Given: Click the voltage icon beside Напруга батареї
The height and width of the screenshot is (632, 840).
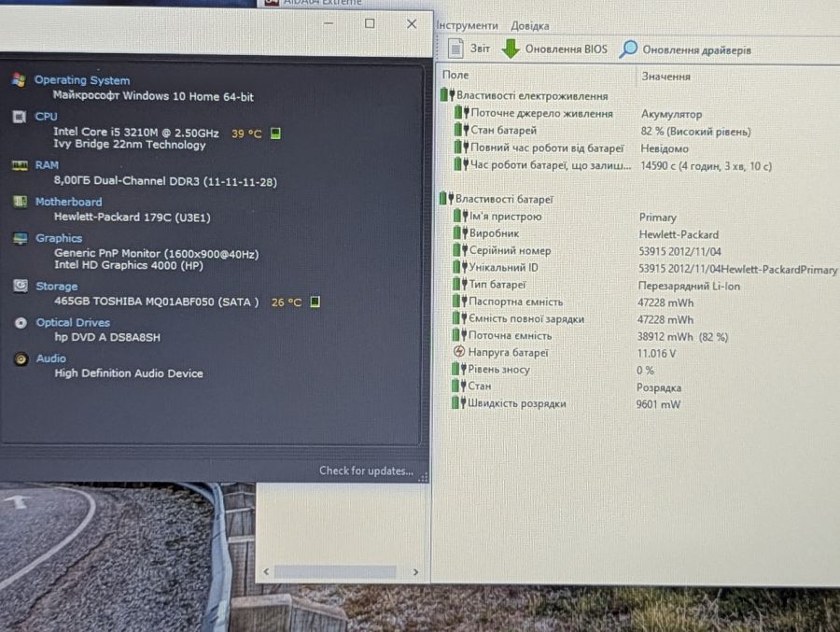Looking at the screenshot, I should [459, 352].
